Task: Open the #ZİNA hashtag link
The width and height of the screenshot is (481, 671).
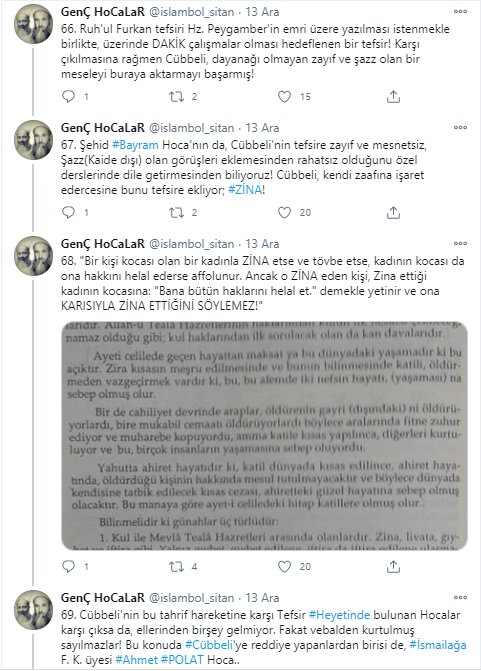Action: (x=245, y=190)
